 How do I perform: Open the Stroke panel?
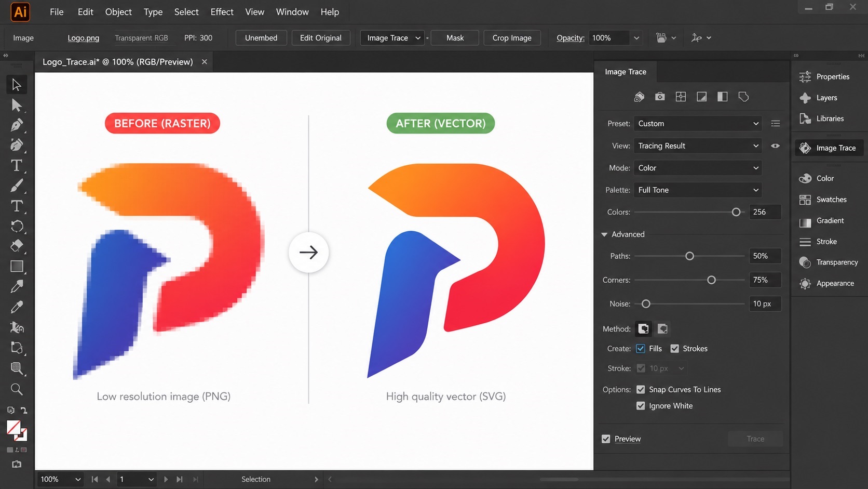coord(818,242)
